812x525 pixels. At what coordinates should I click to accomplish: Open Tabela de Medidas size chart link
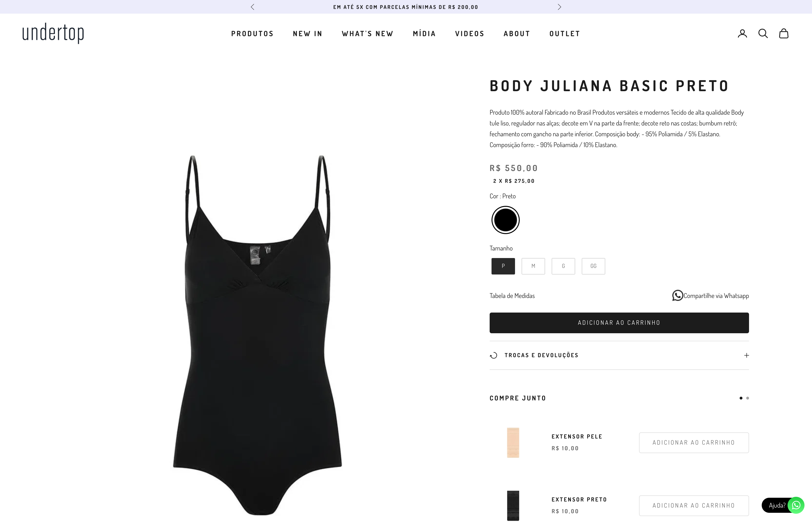tap(512, 296)
